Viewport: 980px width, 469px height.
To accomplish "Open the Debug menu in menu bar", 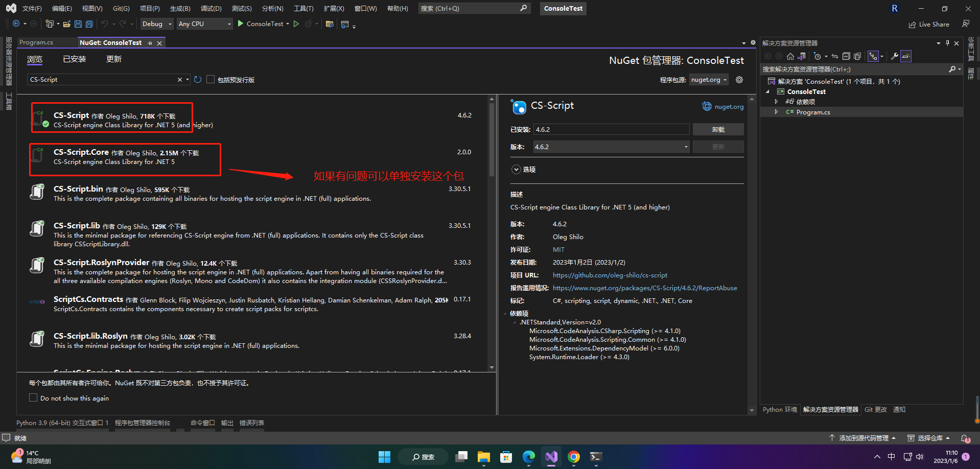I will coord(211,8).
